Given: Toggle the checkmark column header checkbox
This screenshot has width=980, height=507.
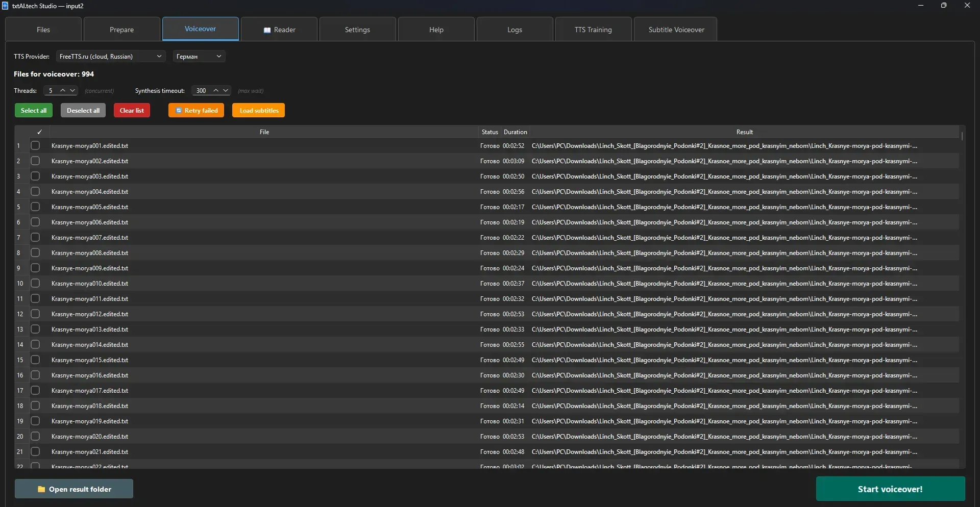Looking at the screenshot, I should tap(39, 132).
